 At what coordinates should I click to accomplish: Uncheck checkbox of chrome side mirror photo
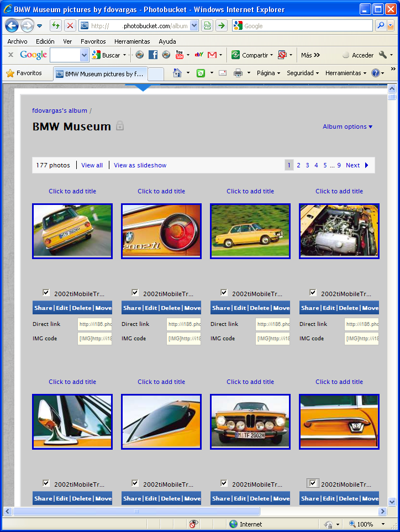pos(46,483)
